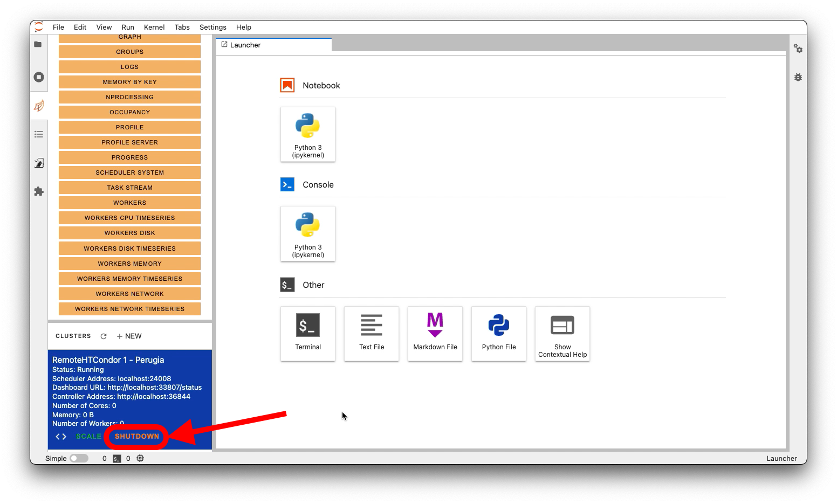Open WORKERS NETWORK dashboard
The image size is (837, 504).
[x=130, y=294]
